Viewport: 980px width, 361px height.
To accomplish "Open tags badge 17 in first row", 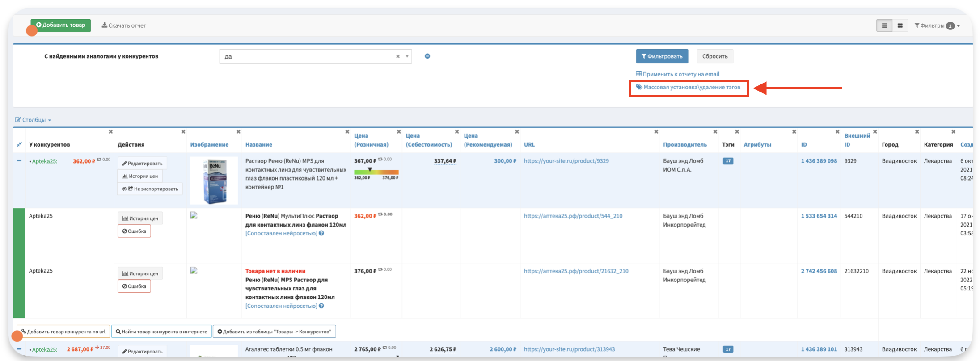I will 728,161.
